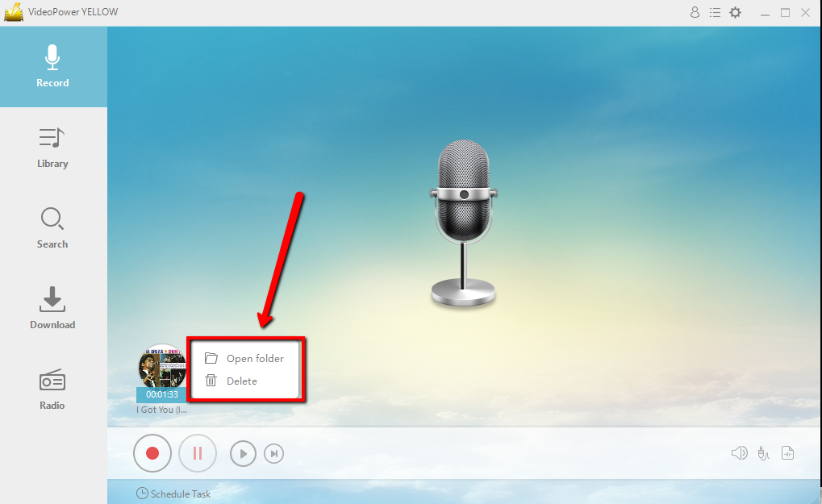Open the user account icon
Image resolution: width=822 pixels, height=504 pixels.
pos(695,12)
